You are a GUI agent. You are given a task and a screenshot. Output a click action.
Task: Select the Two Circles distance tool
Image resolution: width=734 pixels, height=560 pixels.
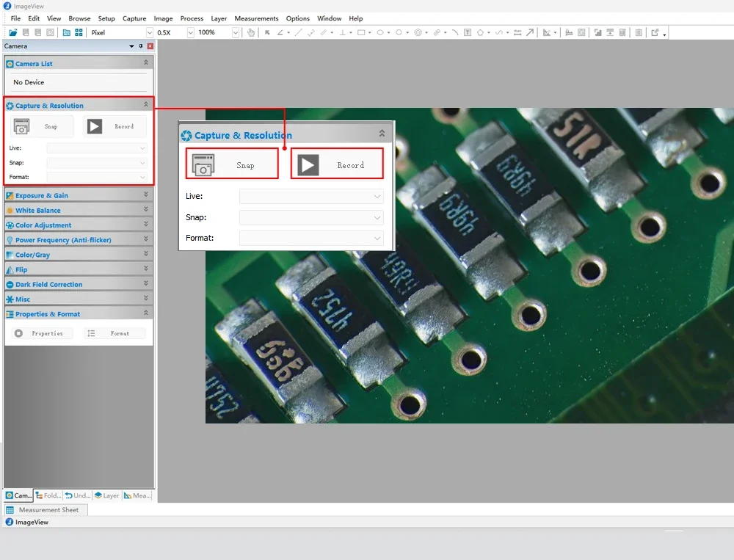click(x=437, y=32)
